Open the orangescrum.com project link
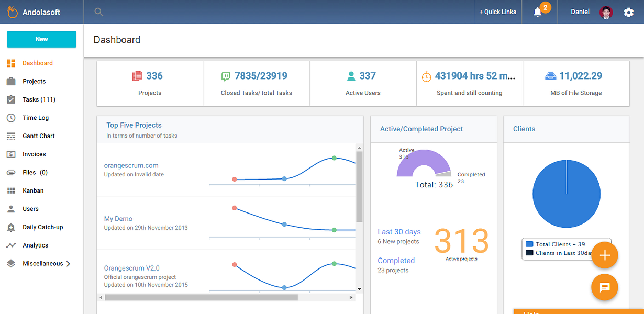 tap(131, 165)
